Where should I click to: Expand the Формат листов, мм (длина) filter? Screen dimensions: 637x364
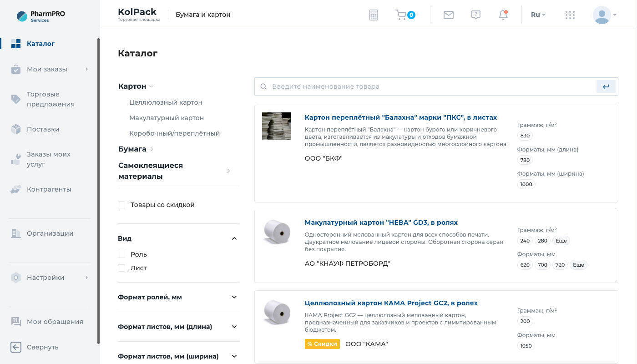234,327
